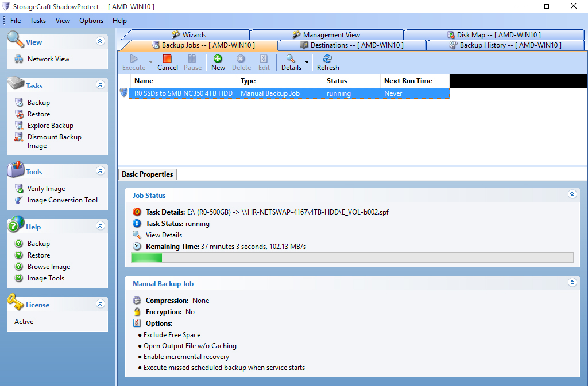Click 'Open Output File w/o Caching' text
Screen dimensions: 588x386
coord(190,346)
